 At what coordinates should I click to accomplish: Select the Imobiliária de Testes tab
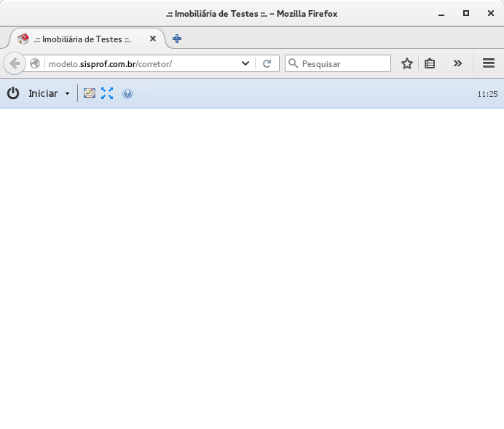(82, 39)
